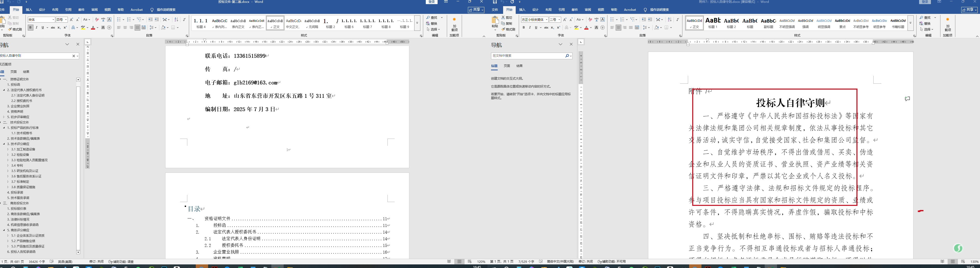The width and height of the screenshot is (980, 268).
Task: Decrease indent in left Word window
Action: click(150, 20)
